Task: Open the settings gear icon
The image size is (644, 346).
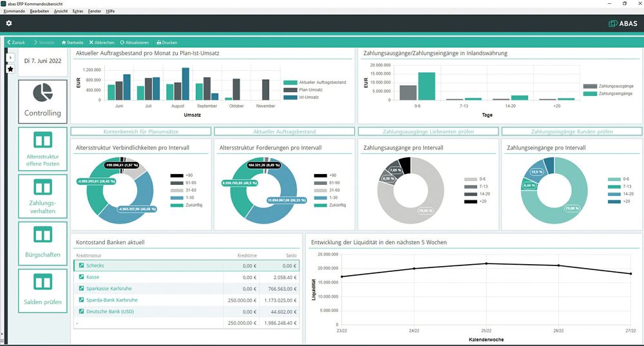Action: click(8, 23)
